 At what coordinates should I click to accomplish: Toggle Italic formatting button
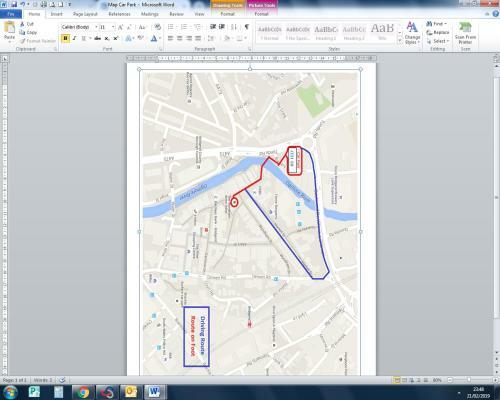tap(74, 39)
